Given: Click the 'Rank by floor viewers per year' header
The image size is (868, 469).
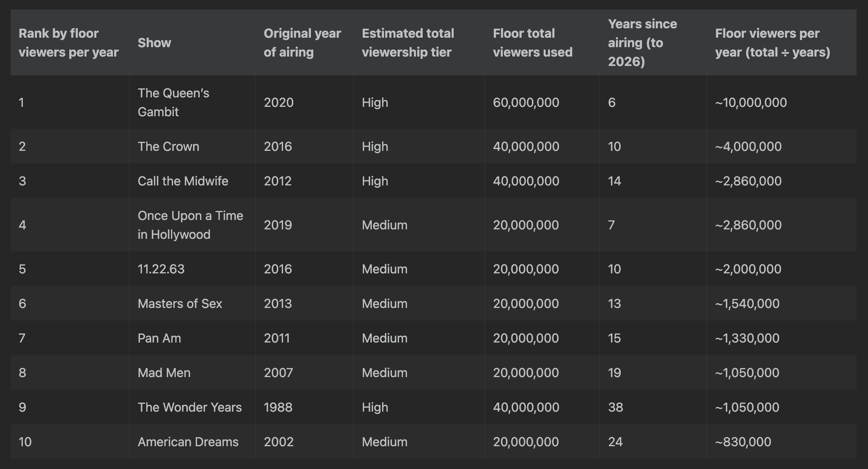Looking at the screenshot, I should 68,43.
